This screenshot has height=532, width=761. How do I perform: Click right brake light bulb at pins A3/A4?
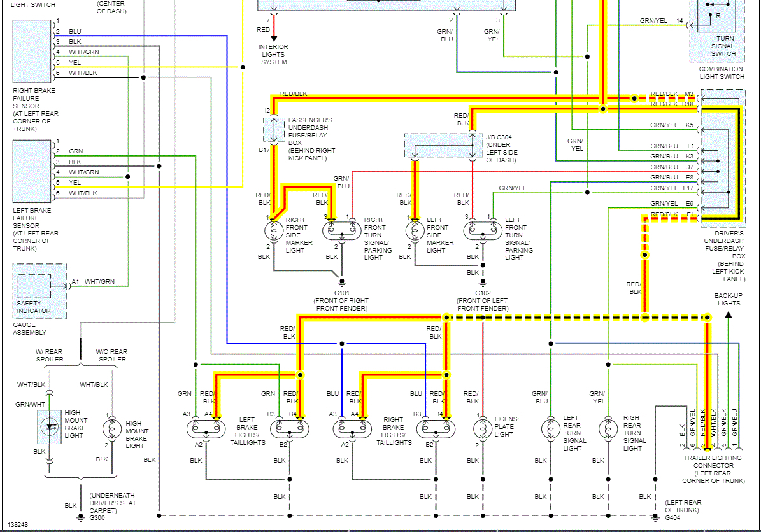tap(352, 429)
